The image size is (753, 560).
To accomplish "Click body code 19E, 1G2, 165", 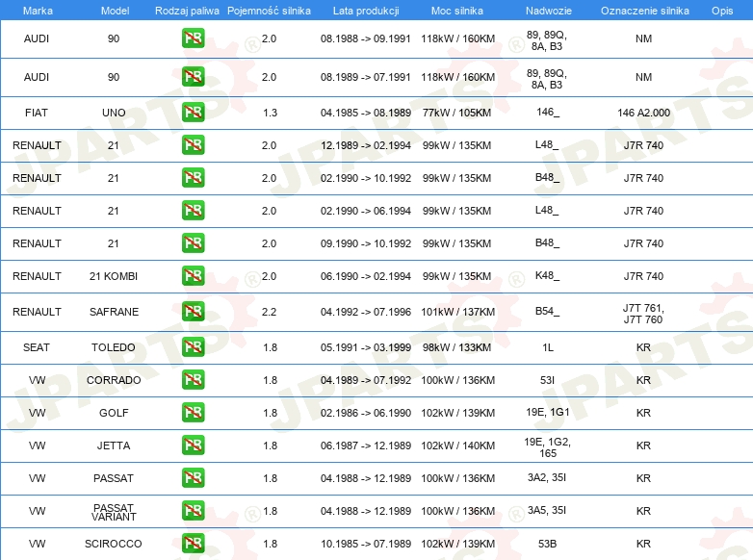I will (x=548, y=447).
